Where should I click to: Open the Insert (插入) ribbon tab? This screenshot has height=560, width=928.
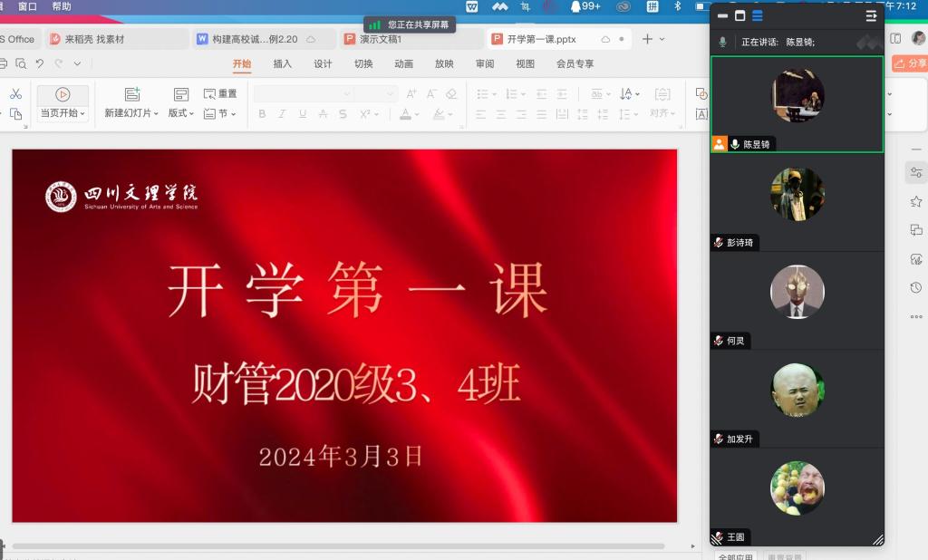tap(283, 63)
